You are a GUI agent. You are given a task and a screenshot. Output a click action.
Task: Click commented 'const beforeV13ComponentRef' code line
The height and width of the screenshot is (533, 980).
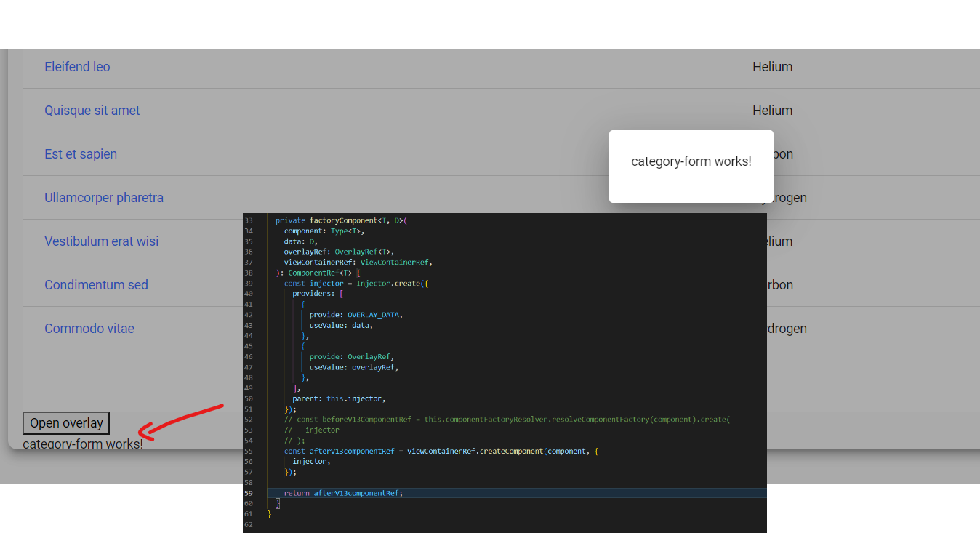click(x=507, y=420)
